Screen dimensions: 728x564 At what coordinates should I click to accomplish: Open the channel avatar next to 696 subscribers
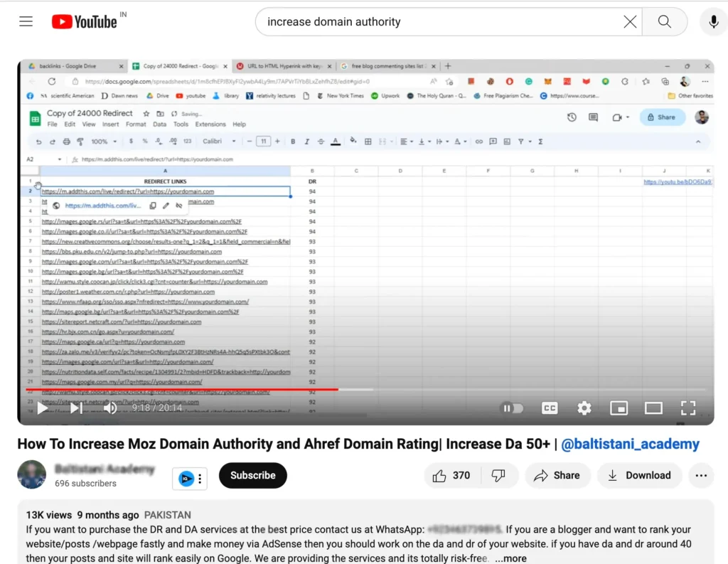click(31, 474)
